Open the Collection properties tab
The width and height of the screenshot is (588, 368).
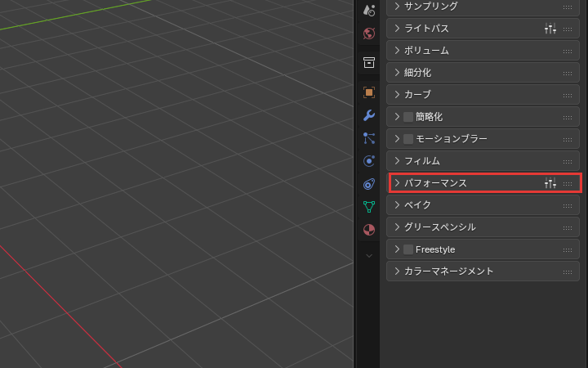(x=369, y=63)
